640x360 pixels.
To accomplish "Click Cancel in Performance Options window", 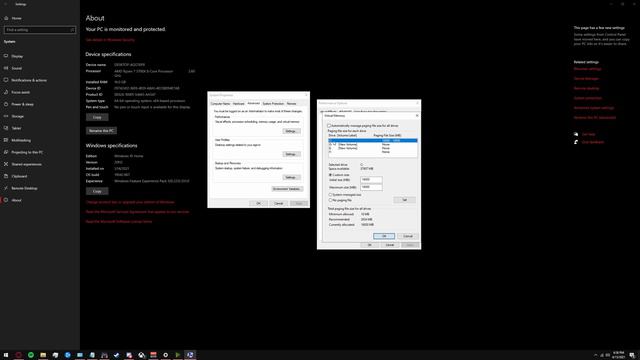I will pyautogui.click(x=390, y=245).
